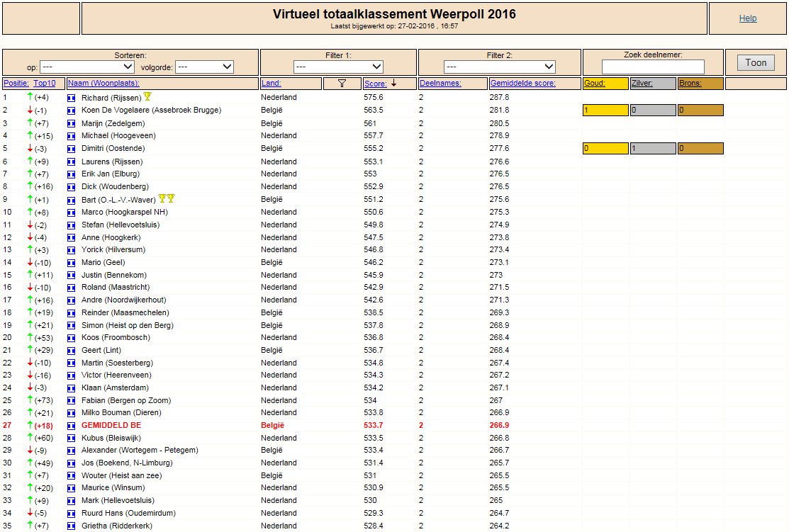The width and height of the screenshot is (789, 532).
Task: Click the Toon button
Action: coord(756,63)
